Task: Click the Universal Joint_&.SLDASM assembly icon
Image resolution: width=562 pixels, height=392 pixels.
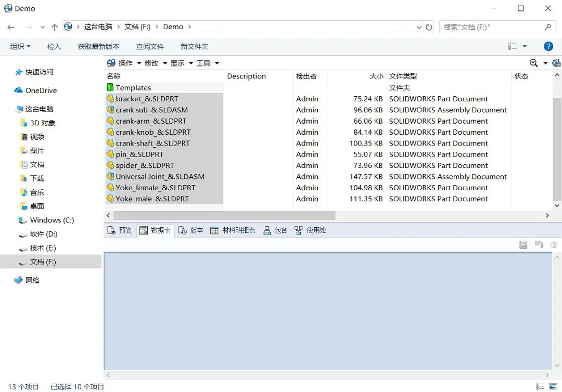Action: tap(110, 176)
